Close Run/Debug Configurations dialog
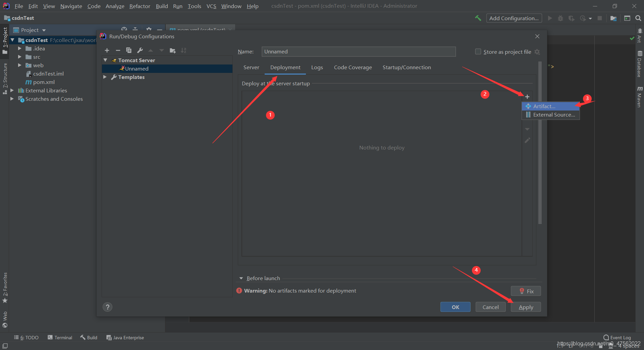The width and height of the screenshot is (644, 350). coord(537,36)
